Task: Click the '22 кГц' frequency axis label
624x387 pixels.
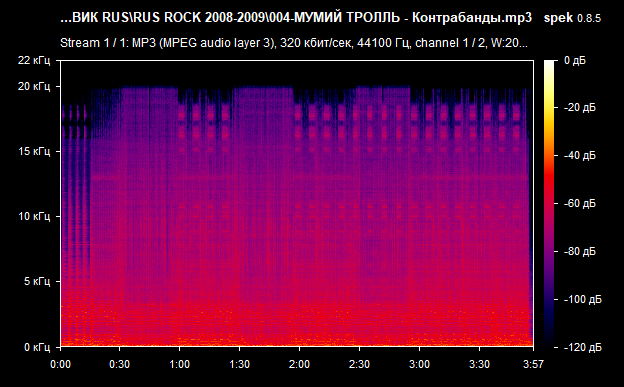Action: pos(34,61)
